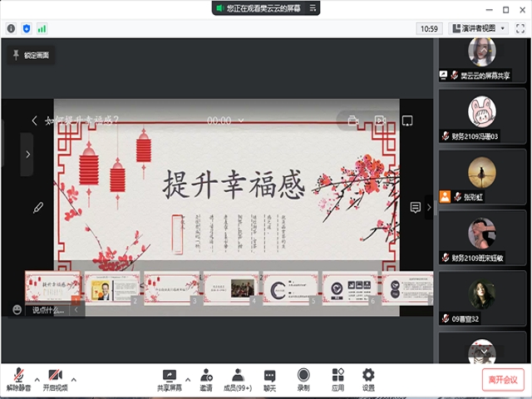Click 张彩虹's sunset avatar

[x=482, y=172]
